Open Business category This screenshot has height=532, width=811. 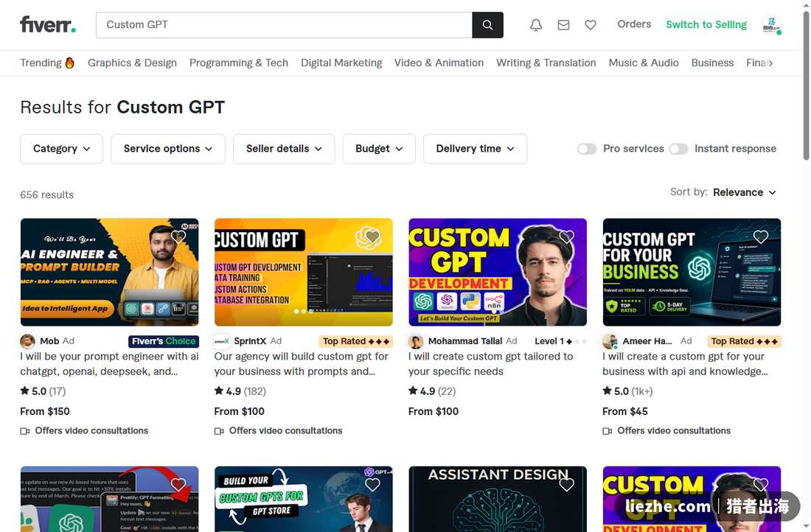(712, 63)
